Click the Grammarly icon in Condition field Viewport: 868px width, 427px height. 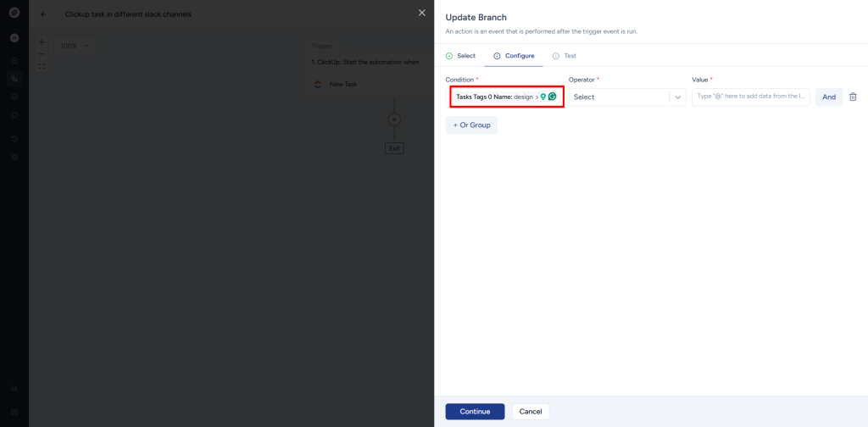click(x=553, y=97)
